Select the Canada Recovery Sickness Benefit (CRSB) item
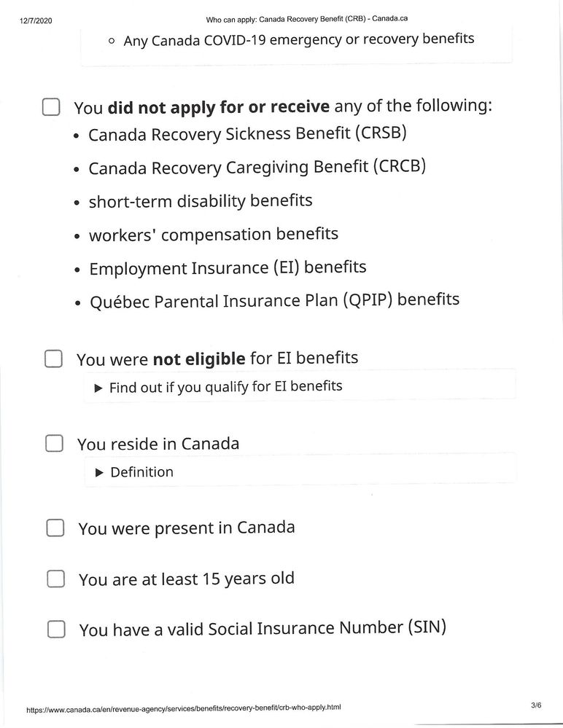563x728 pixels. 247,134
